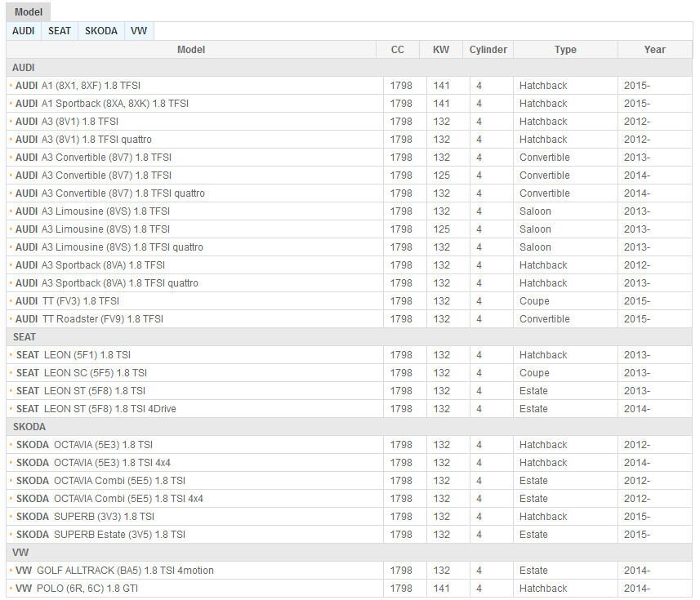This screenshot has height=600, width=700.
Task: Switch to the AUDI brand tab
Action: coord(24,31)
